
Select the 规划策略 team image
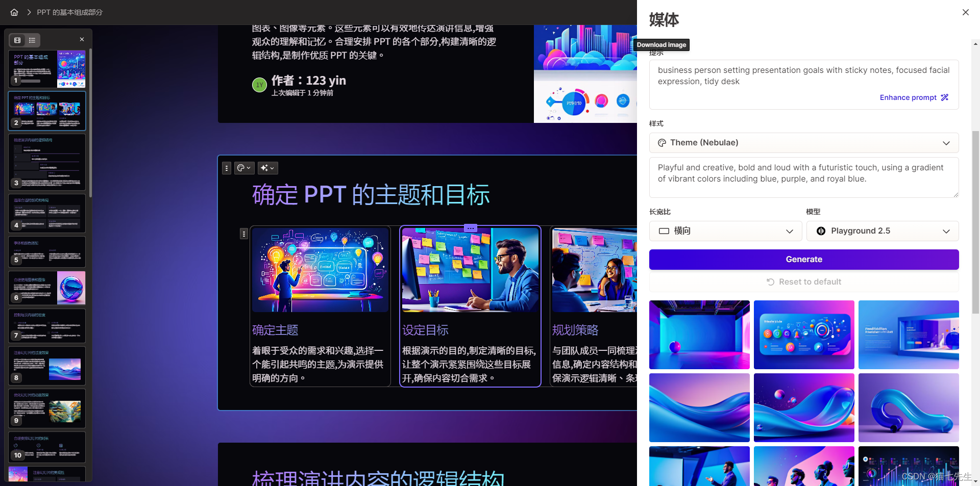coord(595,270)
